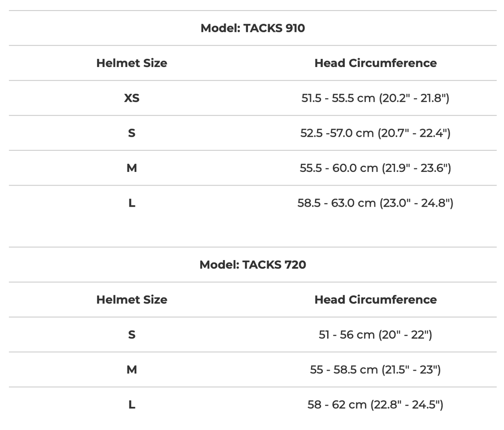Select size S in the TACKS 720 table
The height and width of the screenshot is (430, 504).
tap(132, 334)
